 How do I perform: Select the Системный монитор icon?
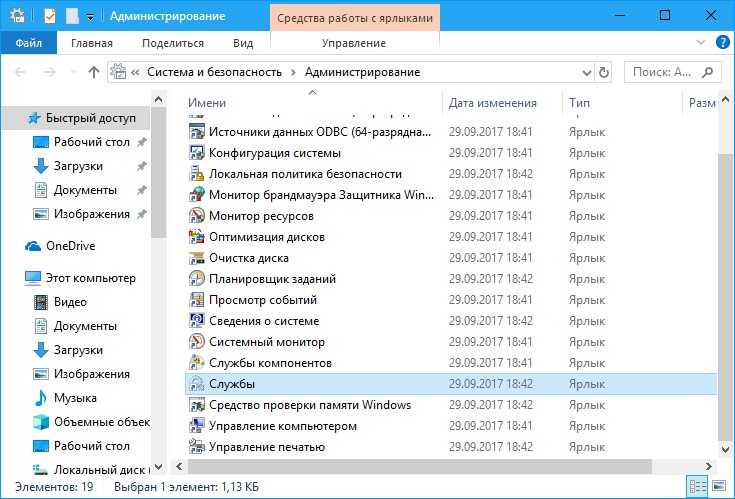(x=196, y=342)
